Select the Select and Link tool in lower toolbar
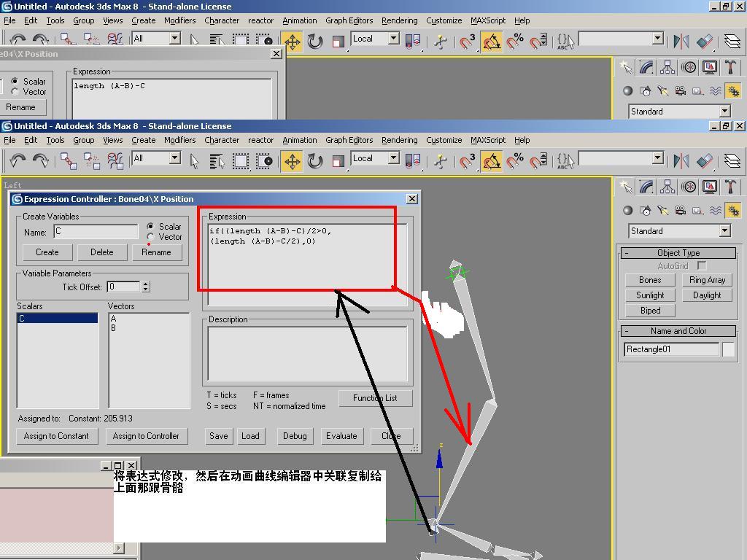747x560 pixels. point(69,160)
